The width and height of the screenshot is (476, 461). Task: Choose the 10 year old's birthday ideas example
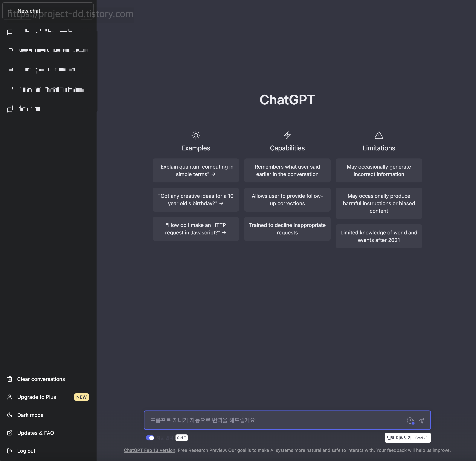(x=196, y=199)
